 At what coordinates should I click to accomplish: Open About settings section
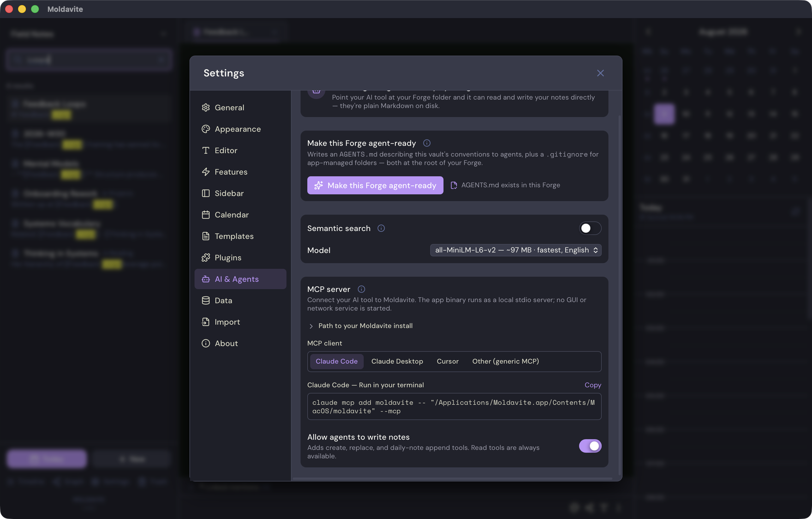click(240, 344)
